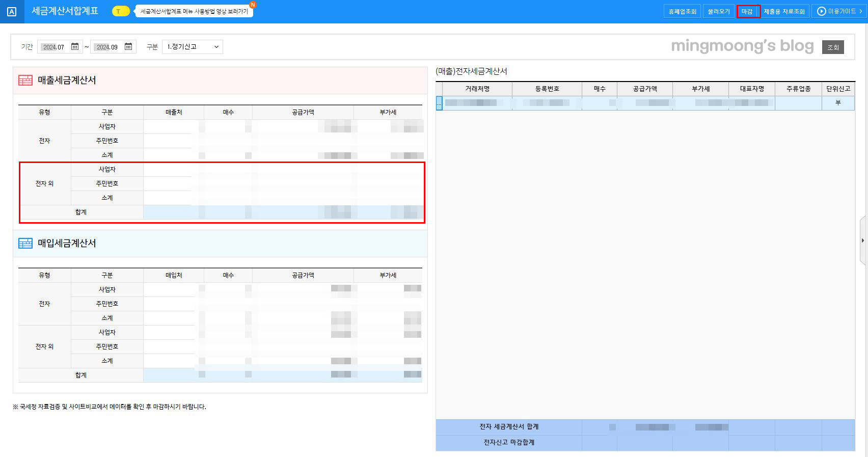Click the row selector of first invoice row
Image resolution: width=868 pixels, height=457 pixels.
click(439, 103)
